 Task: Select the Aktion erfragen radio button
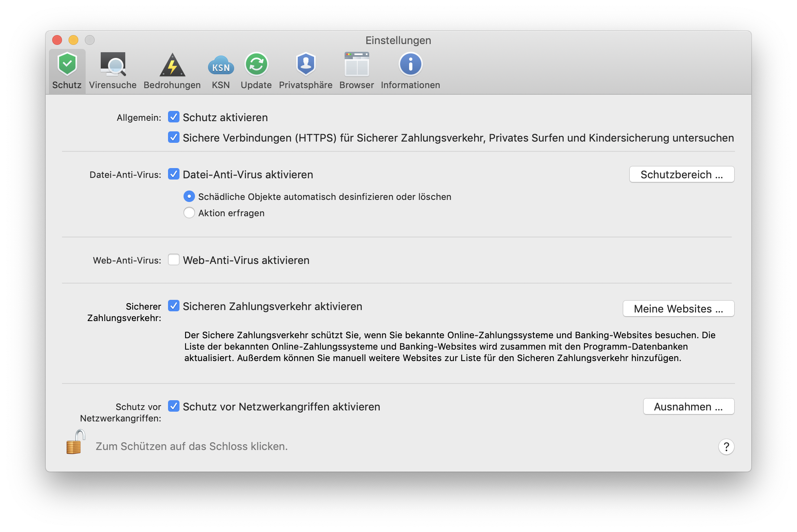click(x=189, y=213)
